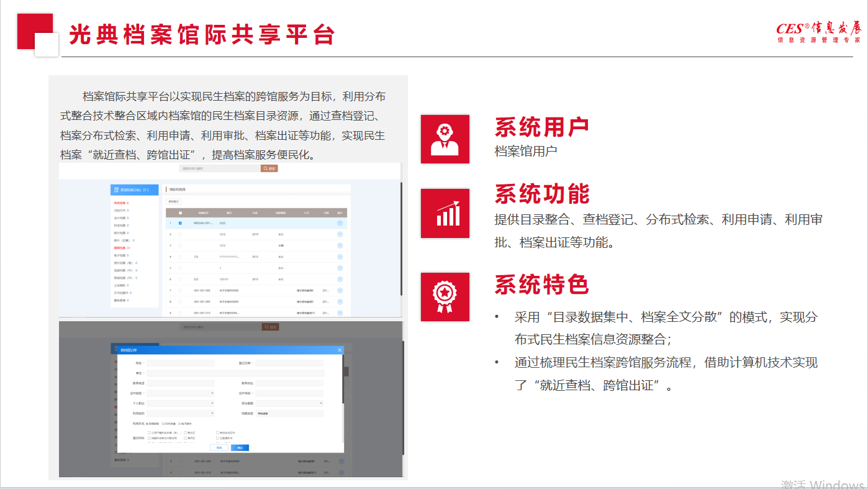Click the 取消 button in dialog

(x=219, y=447)
